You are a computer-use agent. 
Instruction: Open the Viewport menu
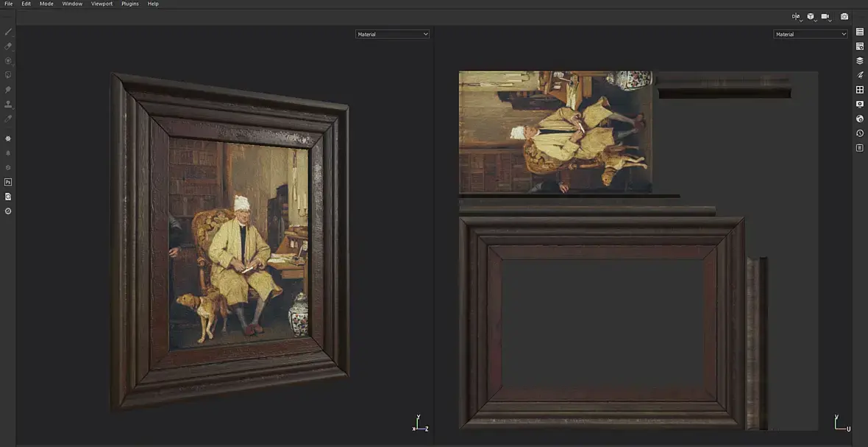click(x=102, y=4)
